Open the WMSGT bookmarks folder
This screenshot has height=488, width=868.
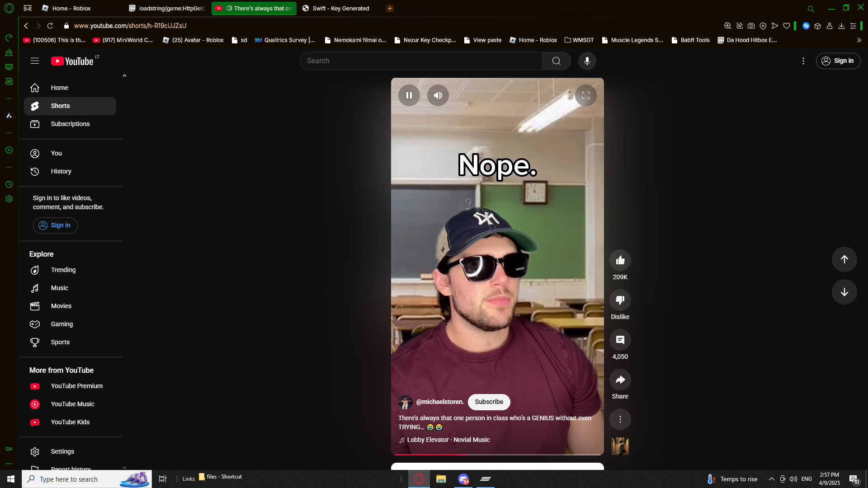pyautogui.click(x=579, y=40)
